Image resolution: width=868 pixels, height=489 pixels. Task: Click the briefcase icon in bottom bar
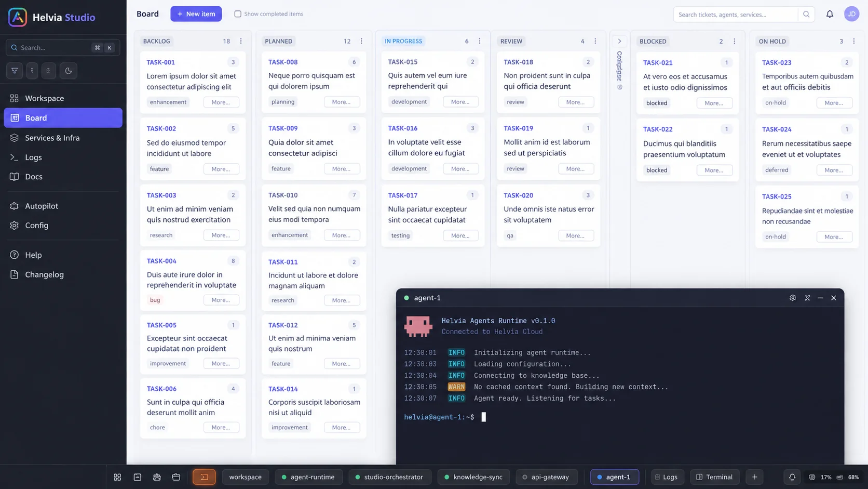pos(176,477)
